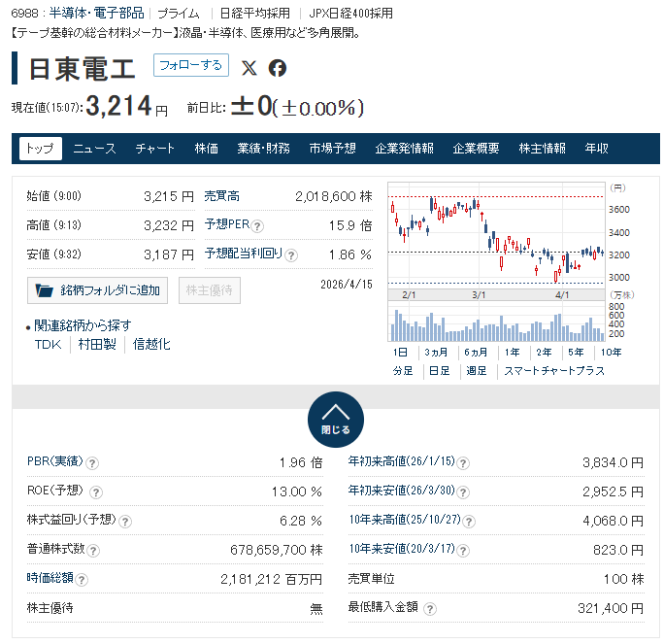Open help icon next to 予想PER

point(257,226)
